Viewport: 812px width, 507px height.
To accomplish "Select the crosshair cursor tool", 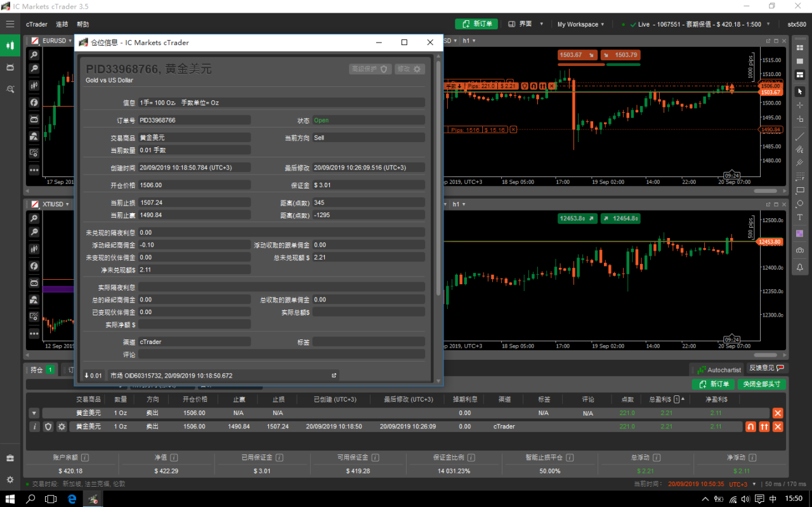I will [800, 105].
